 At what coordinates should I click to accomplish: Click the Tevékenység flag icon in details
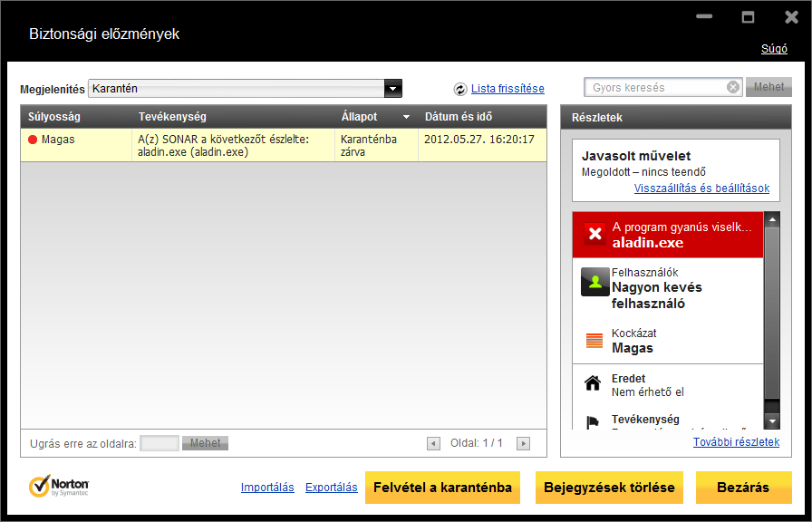click(x=593, y=422)
